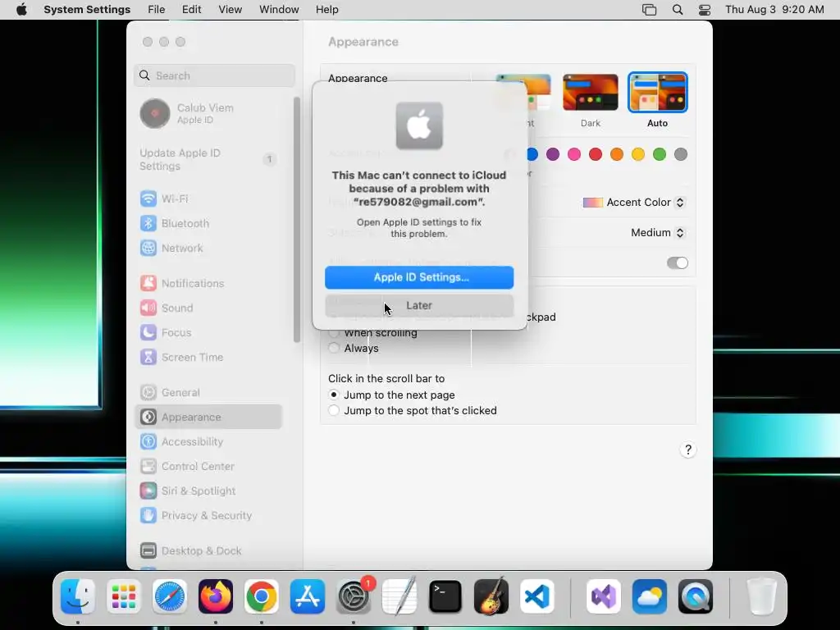Dismiss the iCloud dialog with Later
Viewport: 840px width, 630px height.
pos(419,305)
